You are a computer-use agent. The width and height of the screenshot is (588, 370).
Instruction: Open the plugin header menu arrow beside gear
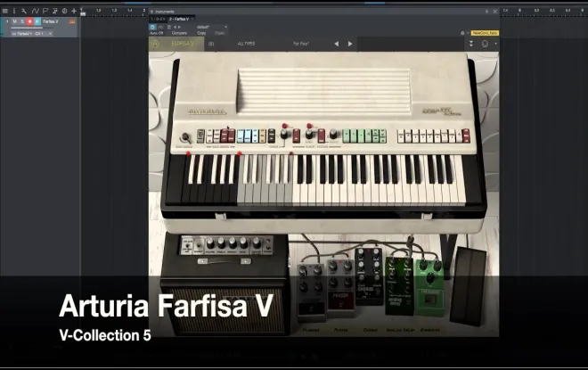(x=468, y=33)
